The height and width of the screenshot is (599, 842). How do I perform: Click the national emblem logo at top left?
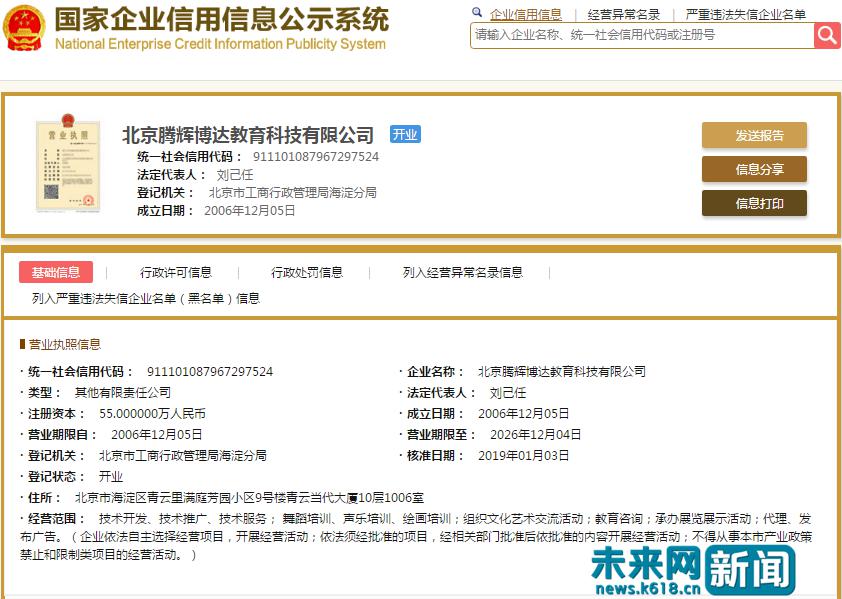(26, 30)
